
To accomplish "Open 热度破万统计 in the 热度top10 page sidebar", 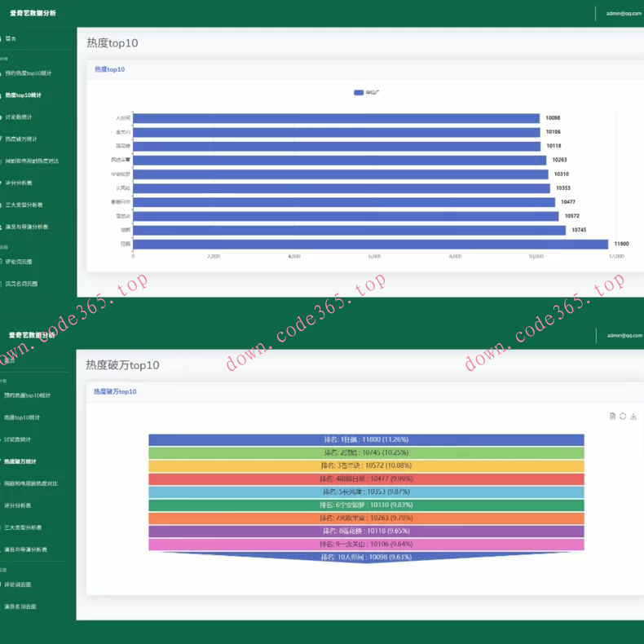I will [21, 139].
